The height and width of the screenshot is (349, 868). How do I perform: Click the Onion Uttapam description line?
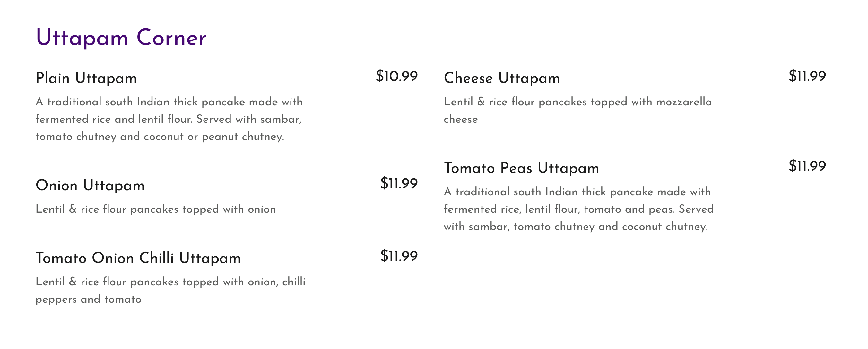click(x=156, y=210)
